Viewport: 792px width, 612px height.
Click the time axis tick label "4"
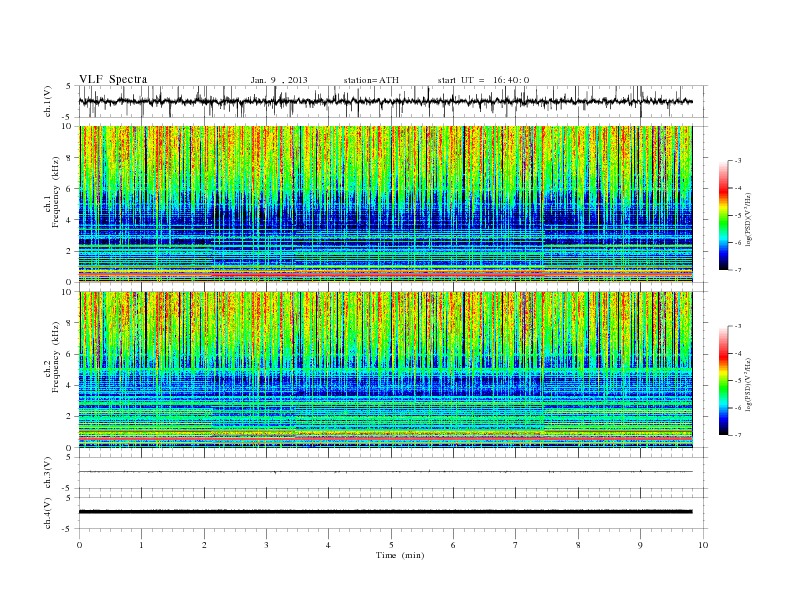tap(328, 545)
